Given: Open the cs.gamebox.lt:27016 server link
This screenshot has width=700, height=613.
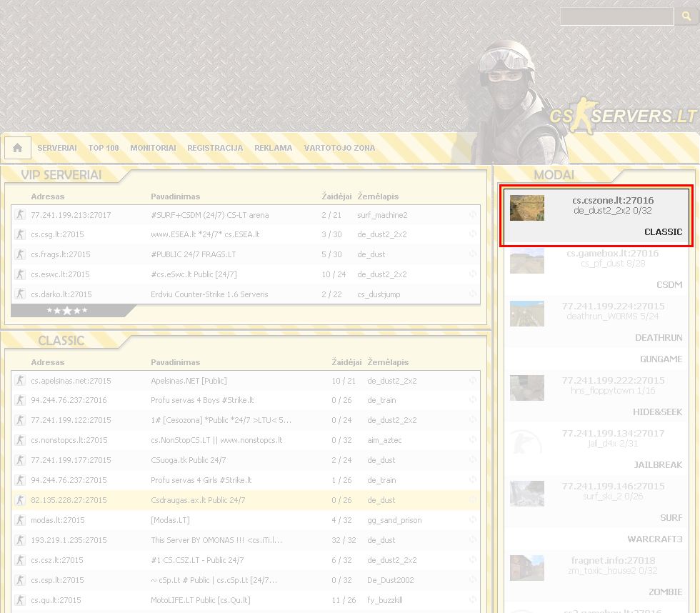Looking at the screenshot, I should point(613,253).
